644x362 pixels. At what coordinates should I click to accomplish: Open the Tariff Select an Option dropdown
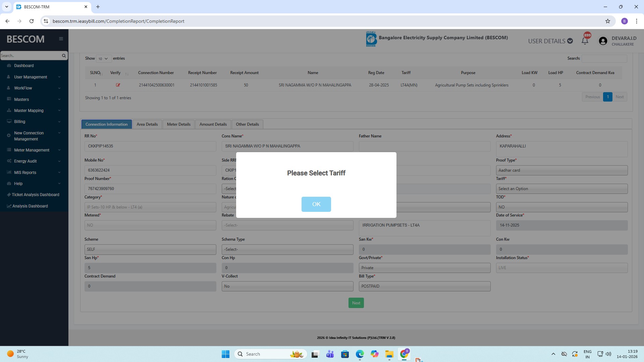[x=561, y=189]
